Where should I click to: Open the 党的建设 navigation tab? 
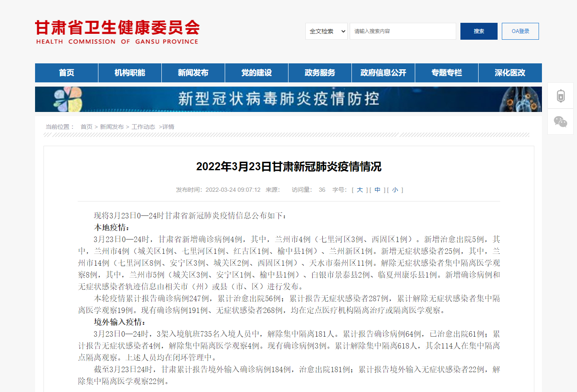257,73
